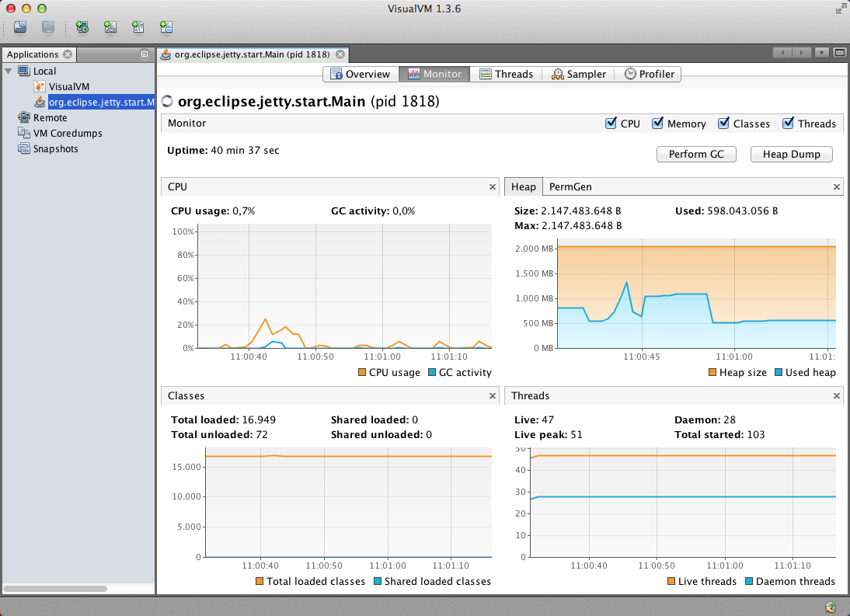
Task: Close the org.eclipse.jetty.start.Main document tab
Action: [340, 54]
